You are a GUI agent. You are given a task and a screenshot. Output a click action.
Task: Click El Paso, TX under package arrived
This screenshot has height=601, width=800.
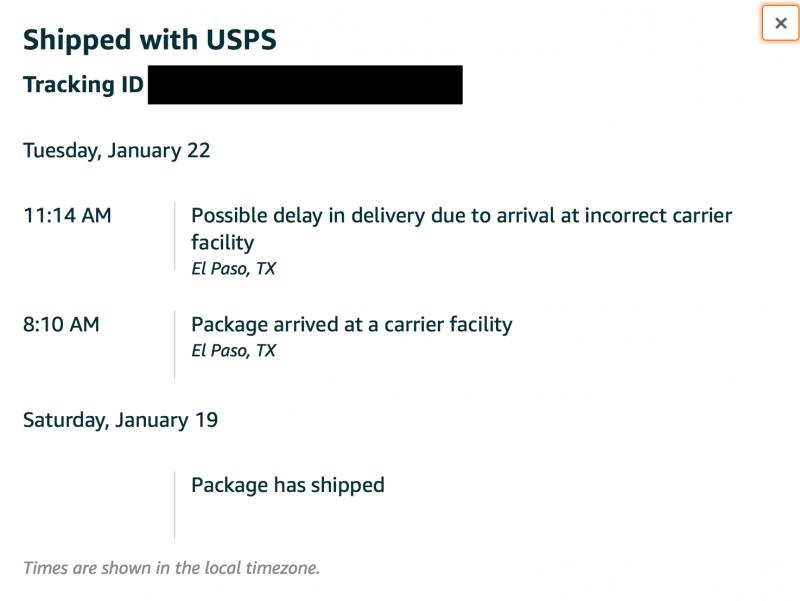click(x=233, y=351)
